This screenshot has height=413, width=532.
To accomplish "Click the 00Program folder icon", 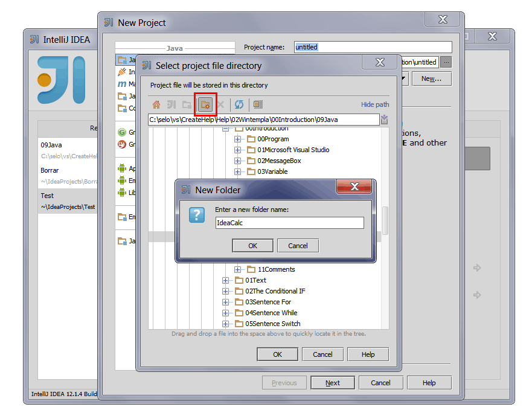I will click(251, 139).
